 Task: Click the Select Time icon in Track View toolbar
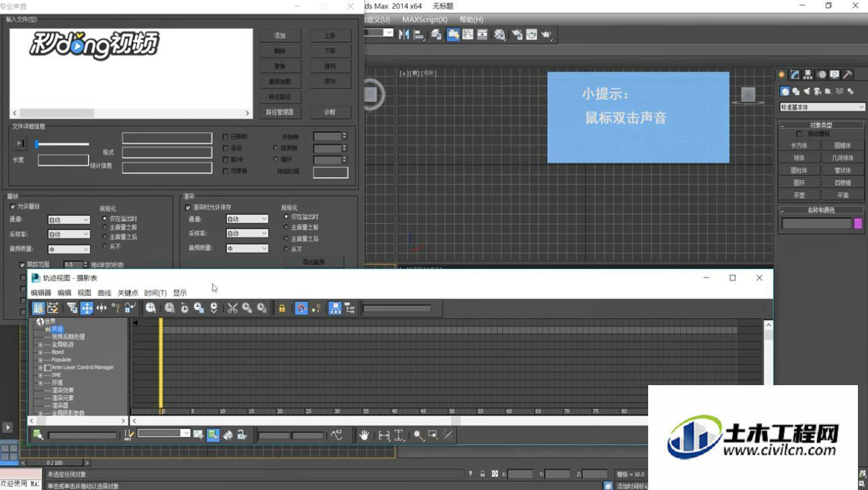[x=151, y=308]
